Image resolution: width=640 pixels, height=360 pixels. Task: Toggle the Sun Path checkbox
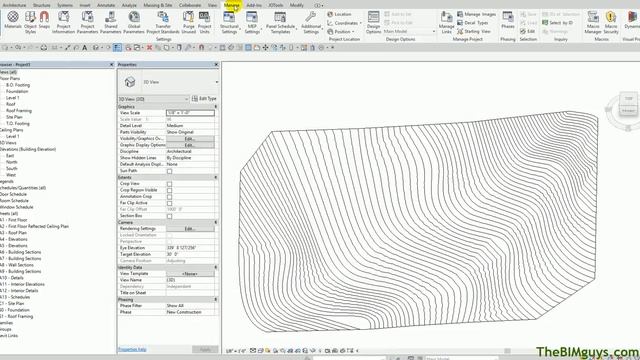point(169,171)
